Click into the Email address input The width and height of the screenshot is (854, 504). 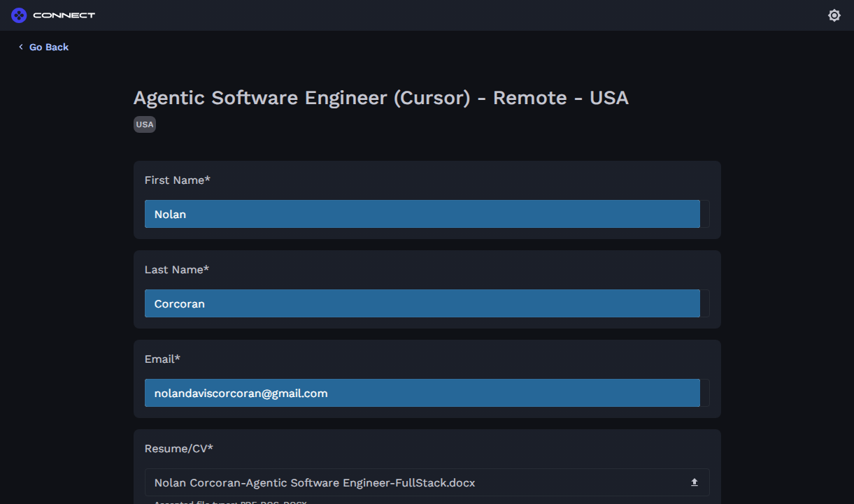click(x=422, y=393)
